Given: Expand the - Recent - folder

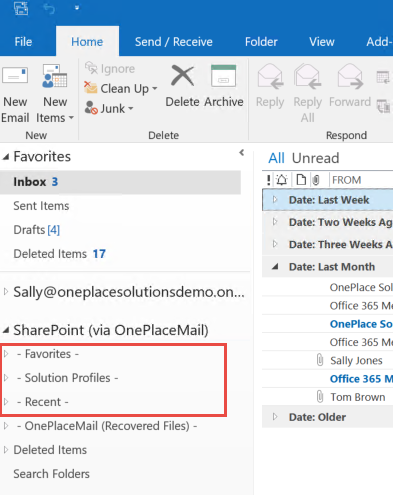Looking at the screenshot, I should [x=6, y=402].
